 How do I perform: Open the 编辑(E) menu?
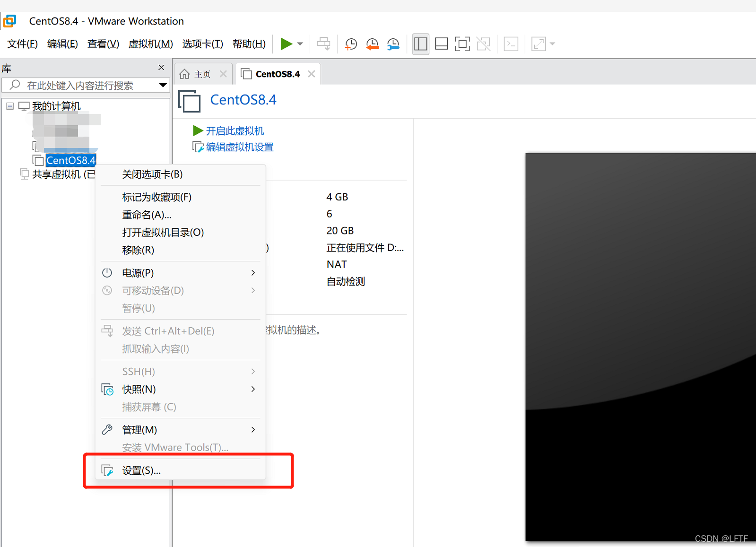[x=62, y=44]
